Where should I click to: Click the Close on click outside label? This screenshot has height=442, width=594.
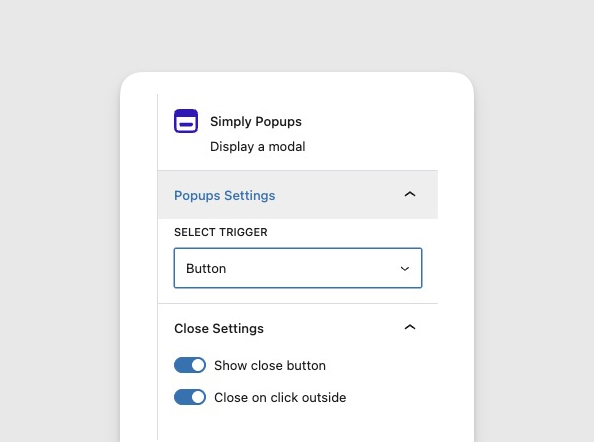tap(280, 398)
